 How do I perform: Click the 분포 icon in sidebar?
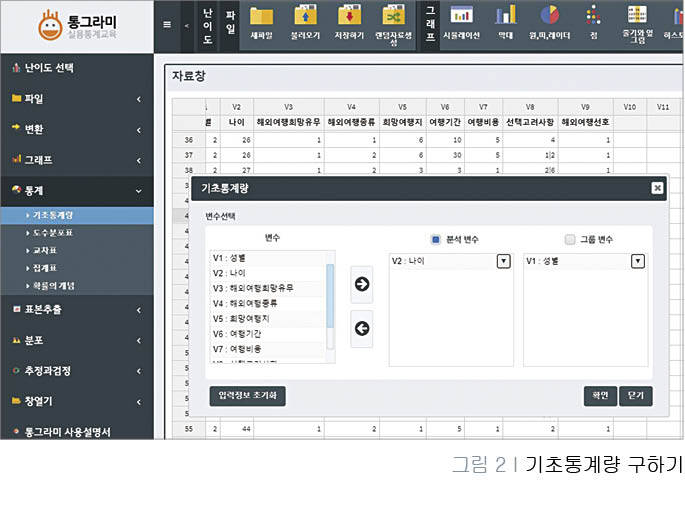[17, 340]
